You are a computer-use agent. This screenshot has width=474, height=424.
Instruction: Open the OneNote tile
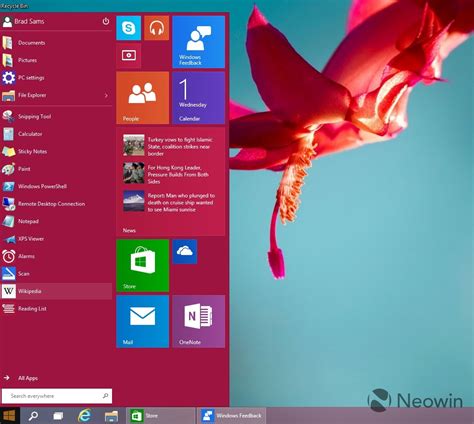pos(199,321)
